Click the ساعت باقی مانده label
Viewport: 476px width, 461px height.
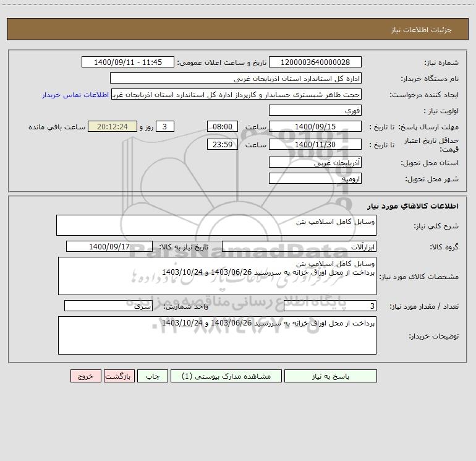57,127
